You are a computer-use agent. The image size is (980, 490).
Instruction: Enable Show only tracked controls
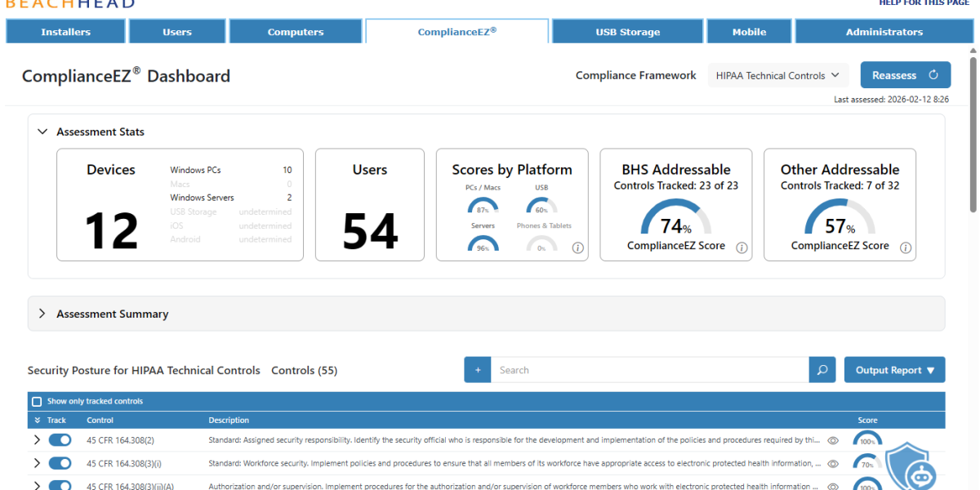point(36,401)
